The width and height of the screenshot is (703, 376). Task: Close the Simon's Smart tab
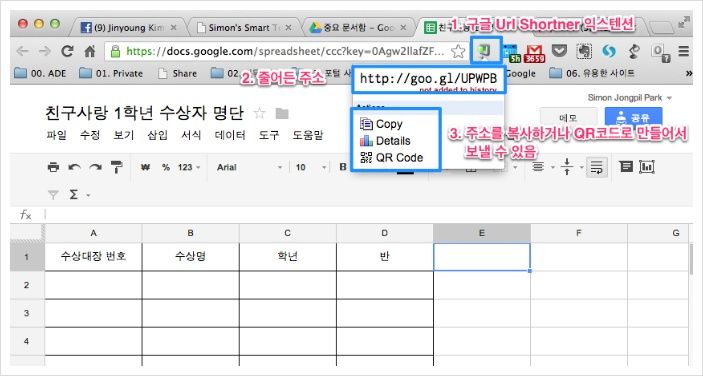coord(288,28)
